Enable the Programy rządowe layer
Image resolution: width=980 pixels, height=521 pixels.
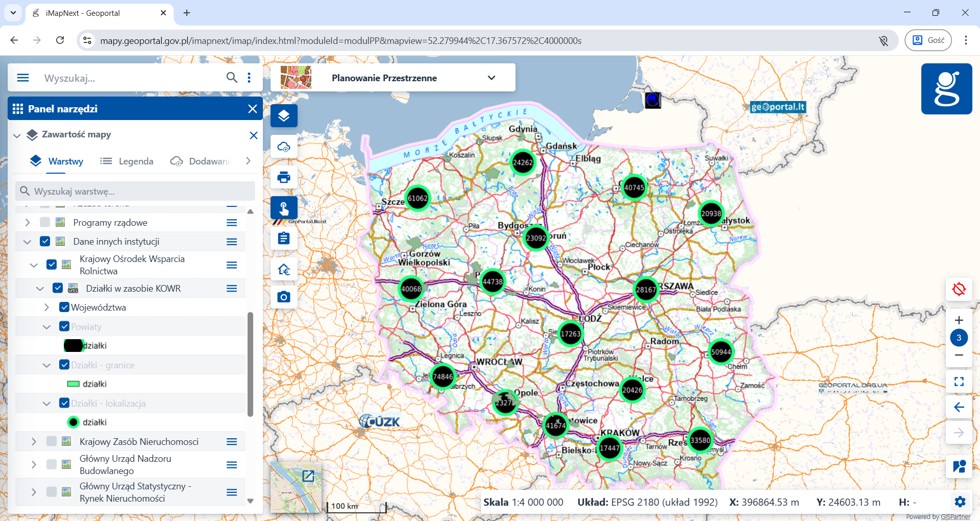pyautogui.click(x=45, y=222)
